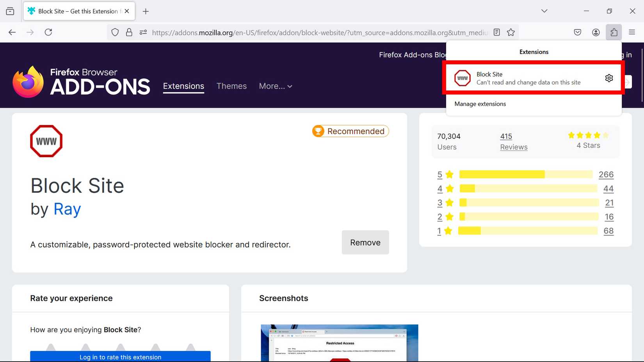Viewport: 644px width, 362px height.
Task: Click the Save to Pocket icon
Action: 578,32
